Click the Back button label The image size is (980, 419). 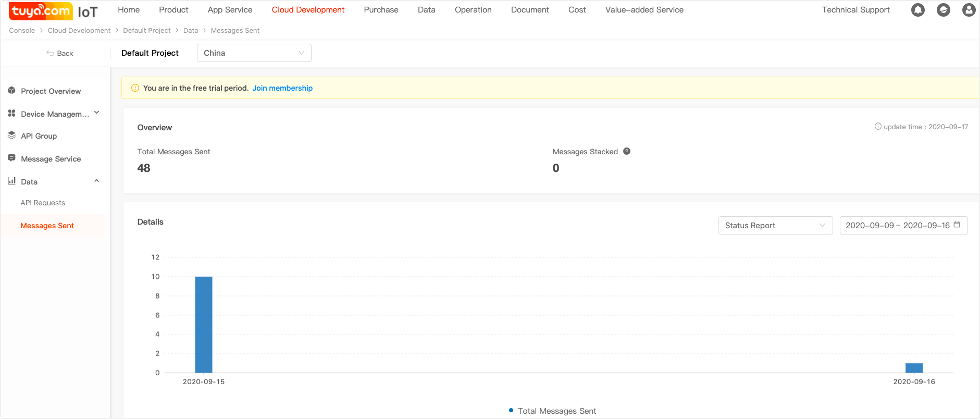point(65,53)
